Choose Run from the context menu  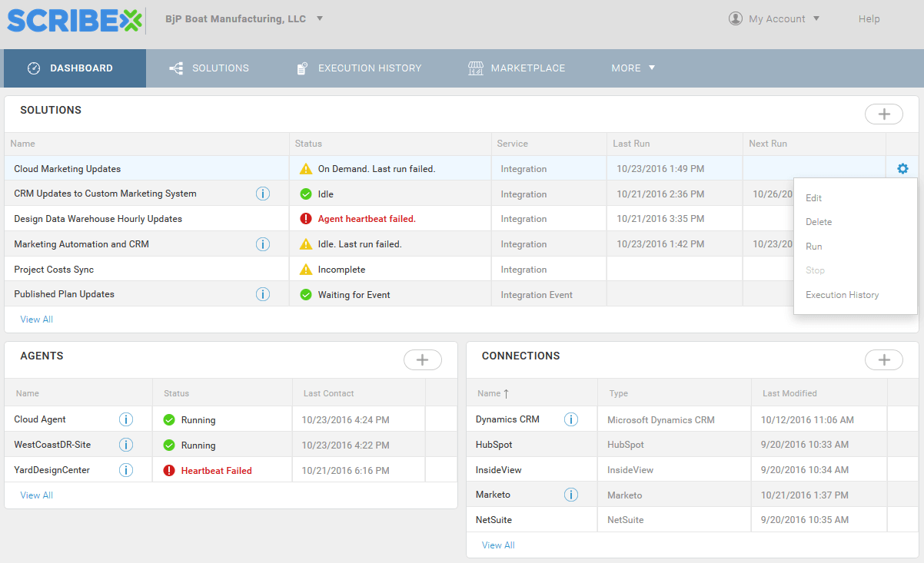coord(814,247)
